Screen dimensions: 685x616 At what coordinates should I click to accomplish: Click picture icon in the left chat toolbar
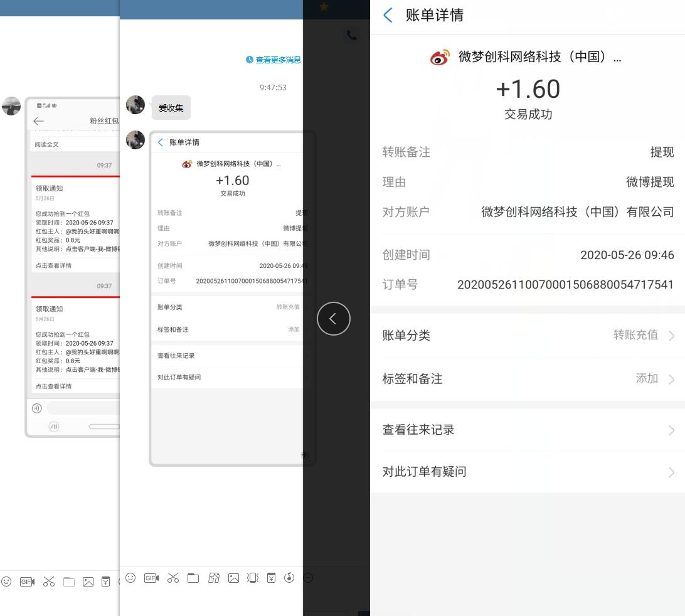point(88,581)
